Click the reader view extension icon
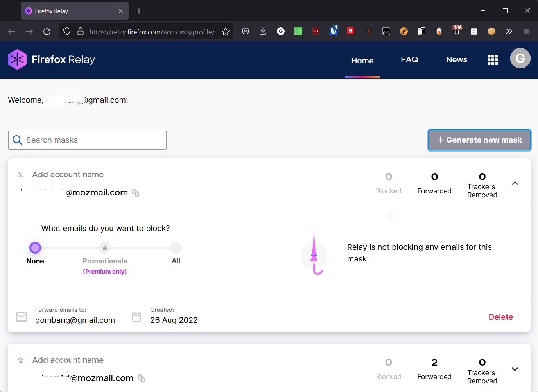The height and width of the screenshot is (392, 538). 421,31
